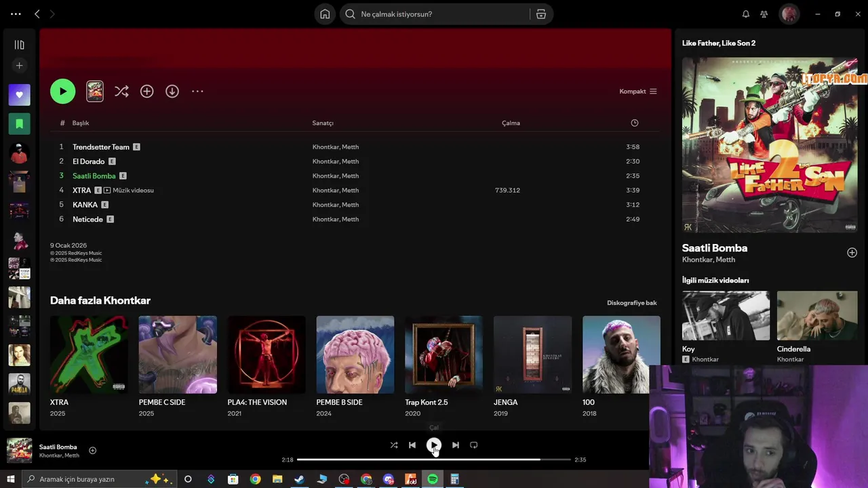Open P4KILA item in sidebar
This screenshot has height=488, width=868.
point(19,384)
